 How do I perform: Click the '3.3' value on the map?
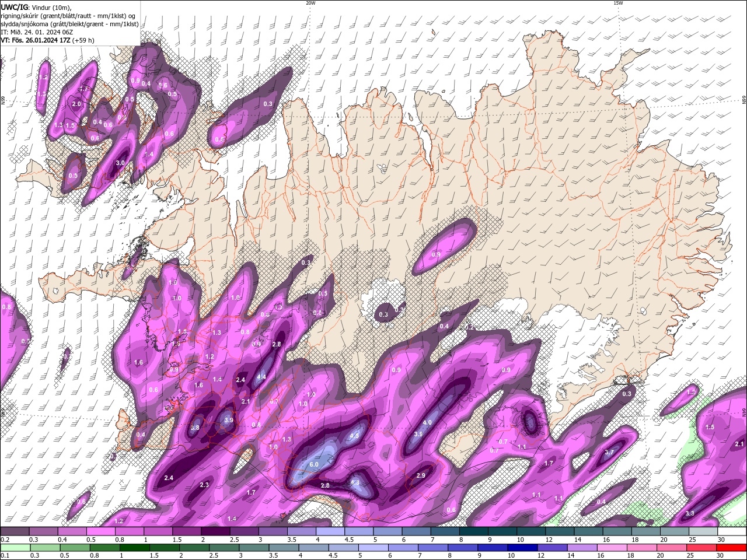coord(690,513)
